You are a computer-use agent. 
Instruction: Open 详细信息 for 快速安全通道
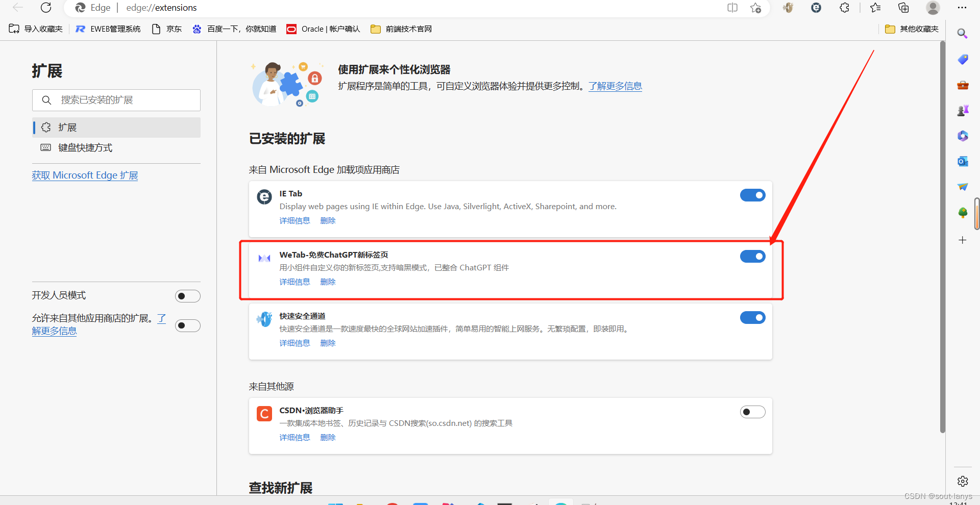point(295,343)
